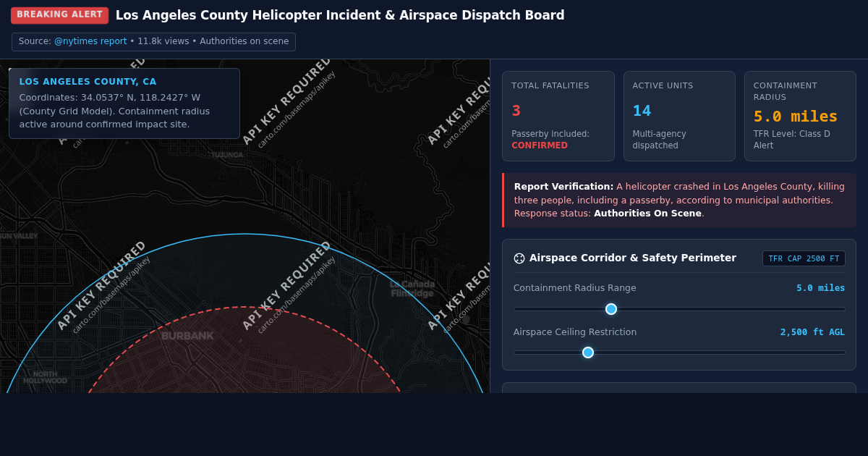Click the 2,500 ft AGL readout
This screenshot has height=456, width=868.
812,332
